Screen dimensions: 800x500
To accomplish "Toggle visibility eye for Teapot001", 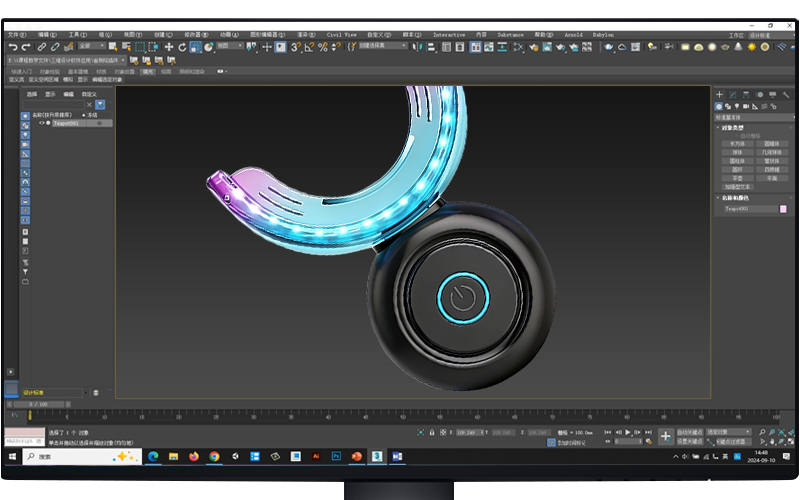I will pos(41,123).
